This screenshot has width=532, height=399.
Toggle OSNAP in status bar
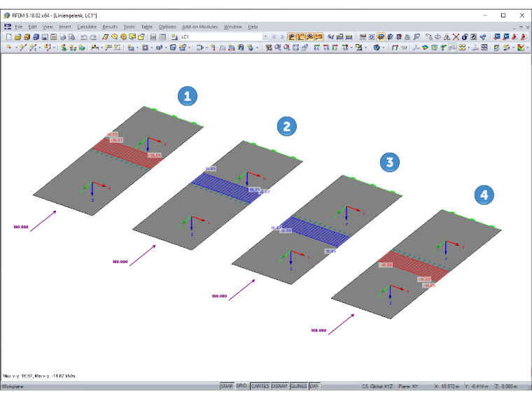tap(279, 386)
